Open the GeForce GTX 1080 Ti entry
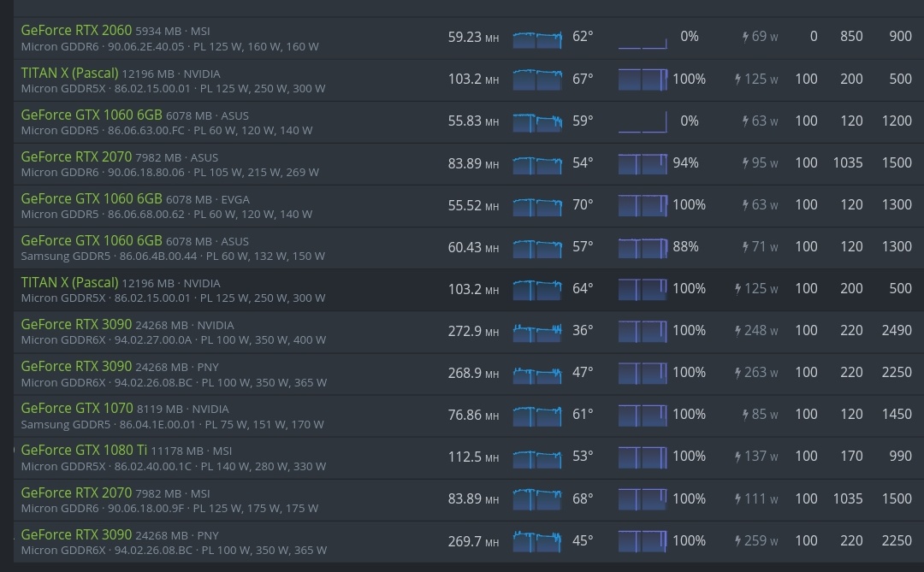 pyautogui.click(x=84, y=450)
